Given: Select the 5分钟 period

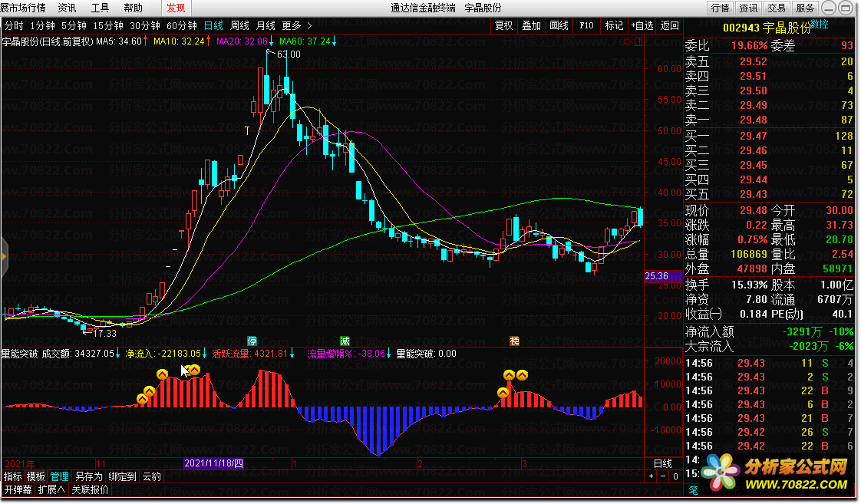Looking at the screenshot, I should coord(74,26).
